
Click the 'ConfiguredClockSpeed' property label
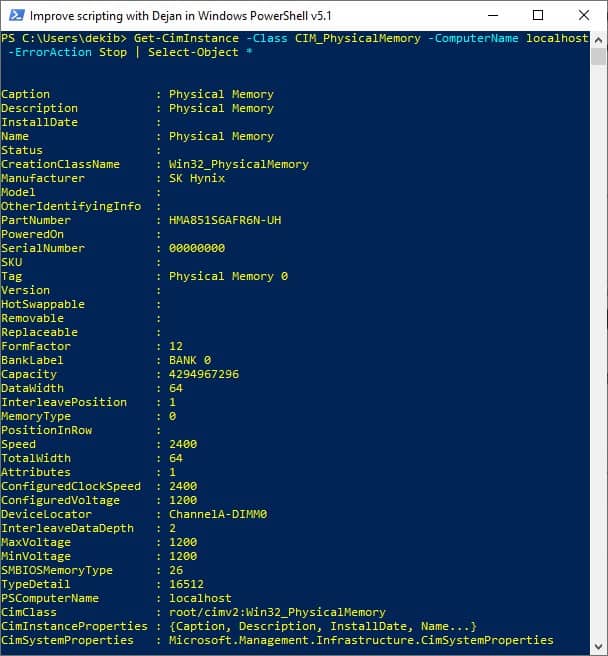pos(71,486)
